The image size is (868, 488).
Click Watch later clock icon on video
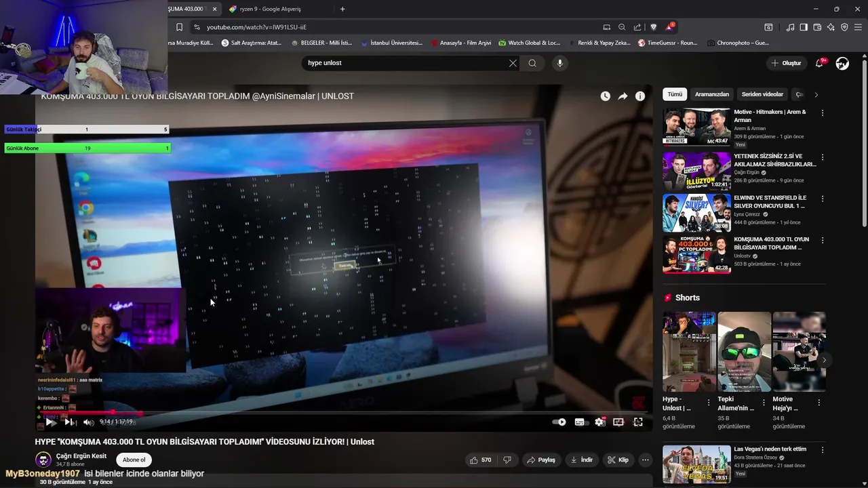(605, 96)
